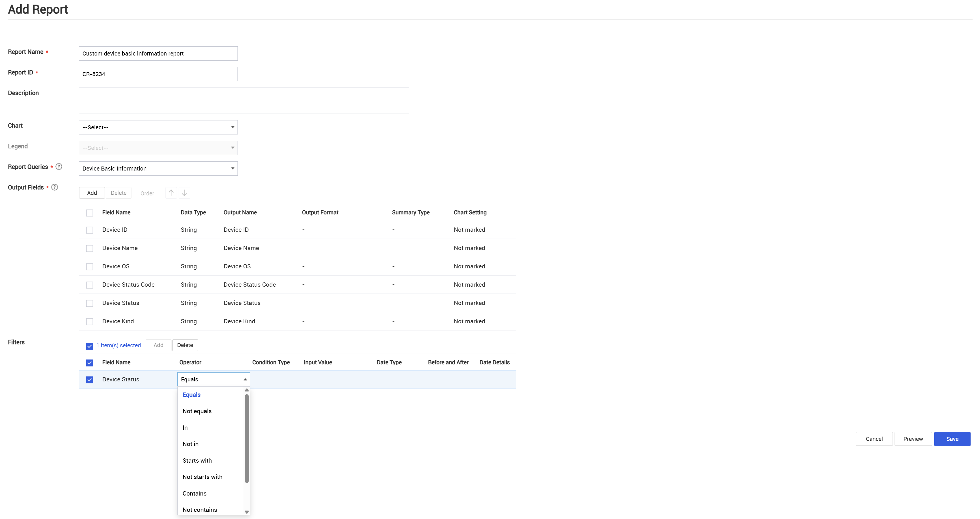Click the operator list scrollbar thumb
980x519 pixels.
[x=247, y=438]
